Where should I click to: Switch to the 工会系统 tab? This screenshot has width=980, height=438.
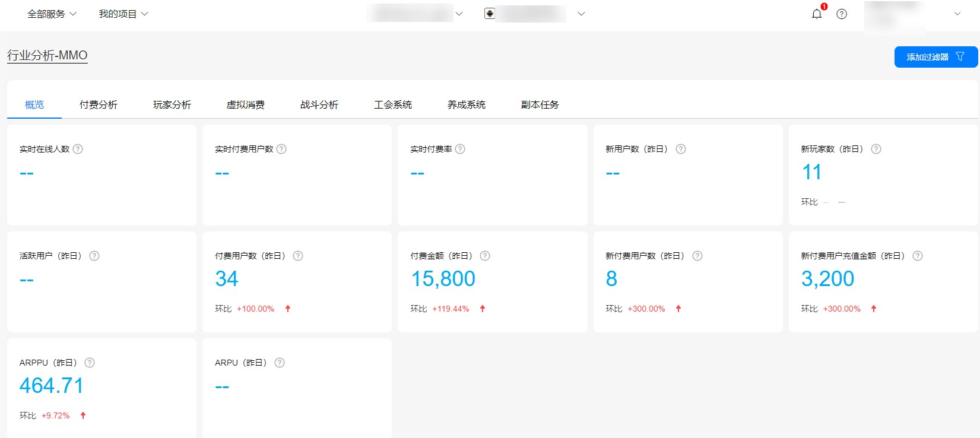coord(393,104)
